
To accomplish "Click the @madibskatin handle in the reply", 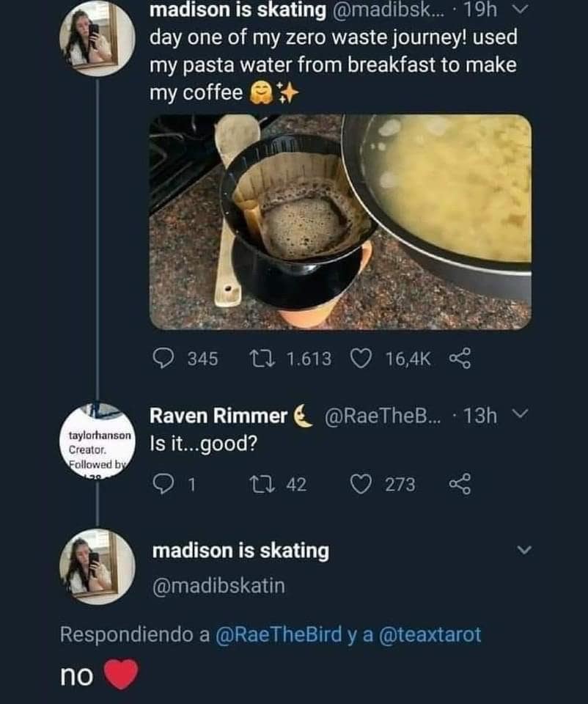I will (x=218, y=586).
